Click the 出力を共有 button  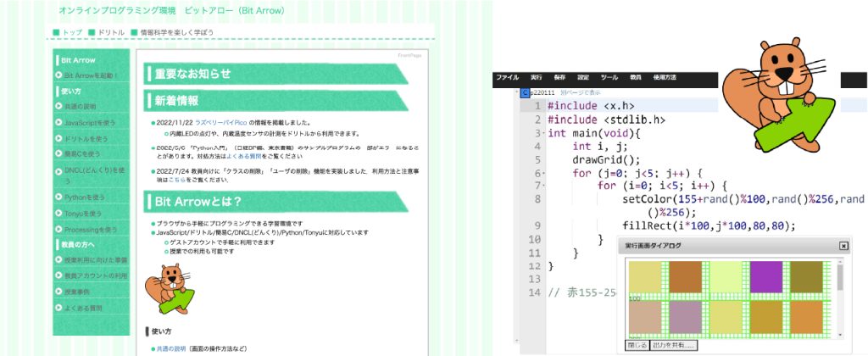673,346
